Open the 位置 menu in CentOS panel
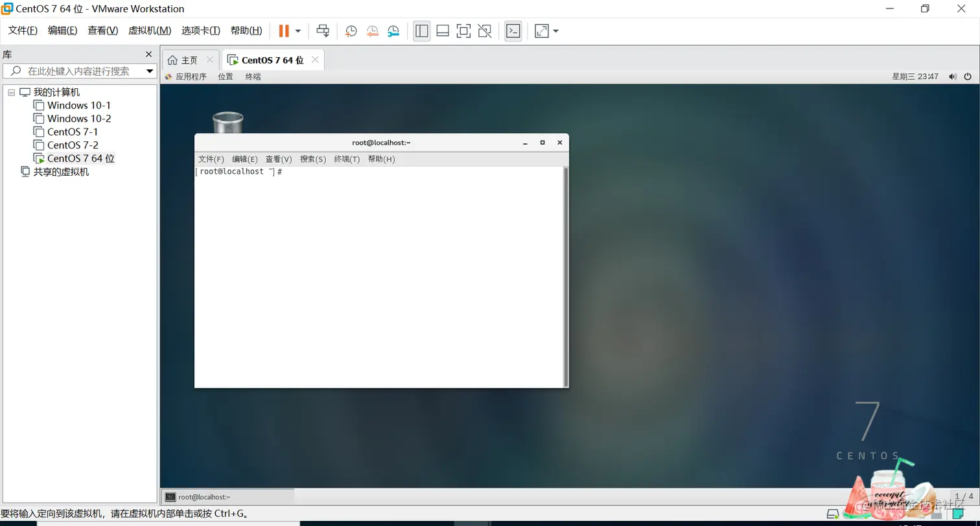This screenshot has height=526, width=980. click(226, 77)
